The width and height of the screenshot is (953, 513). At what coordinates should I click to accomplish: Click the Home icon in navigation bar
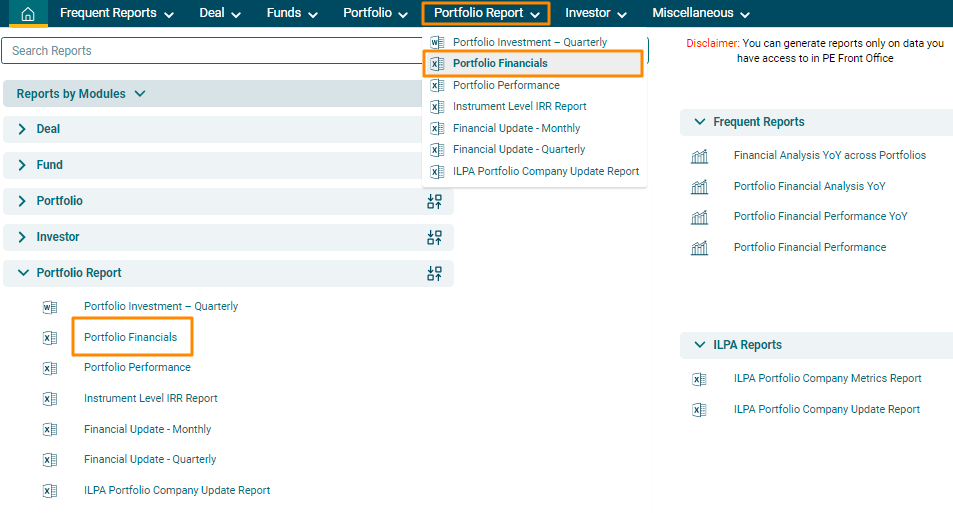28,14
